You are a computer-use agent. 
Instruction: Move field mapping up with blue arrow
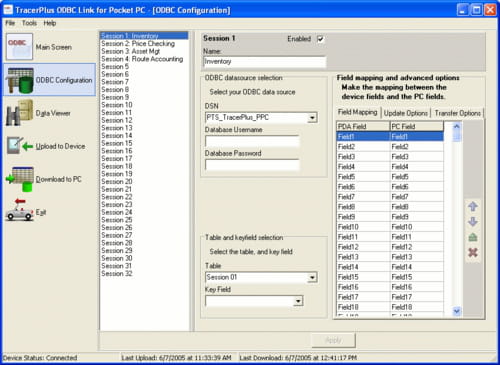[473, 206]
